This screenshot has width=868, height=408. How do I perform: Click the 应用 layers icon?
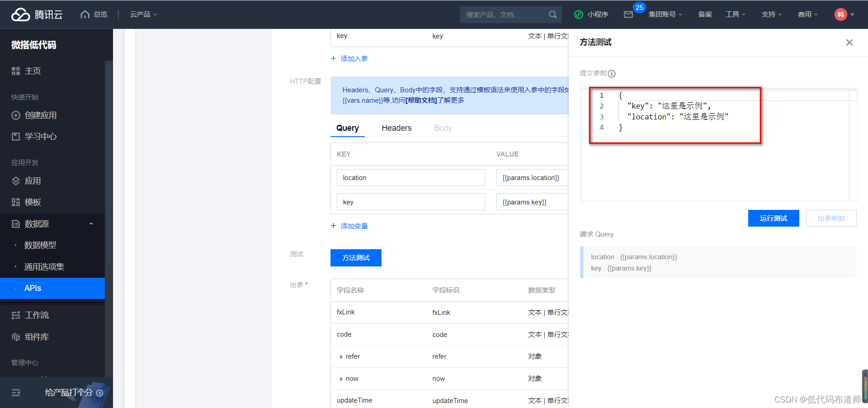(x=16, y=181)
